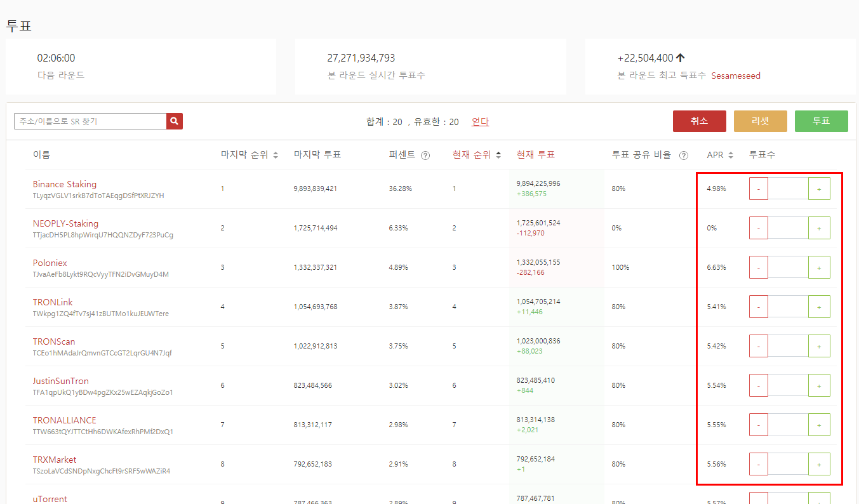Click plus button for Binance Staking votes
This screenshot has height=504, width=859.
click(x=819, y=189)
